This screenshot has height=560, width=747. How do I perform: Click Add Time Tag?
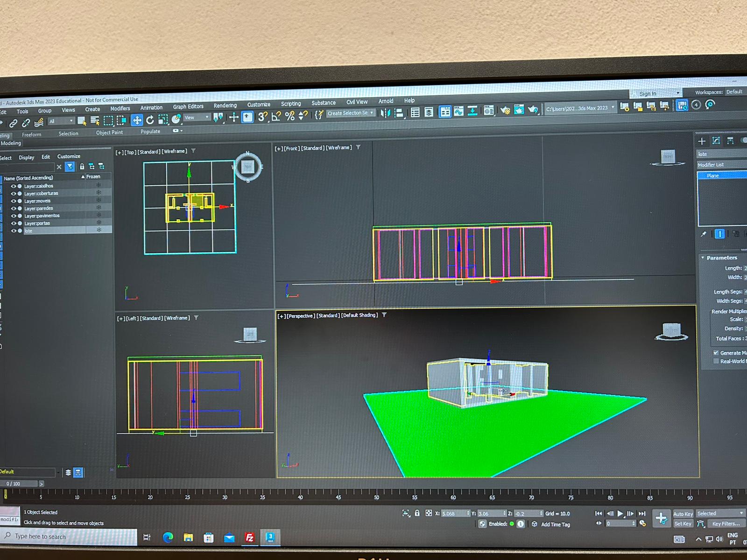(x=556, y=525)
